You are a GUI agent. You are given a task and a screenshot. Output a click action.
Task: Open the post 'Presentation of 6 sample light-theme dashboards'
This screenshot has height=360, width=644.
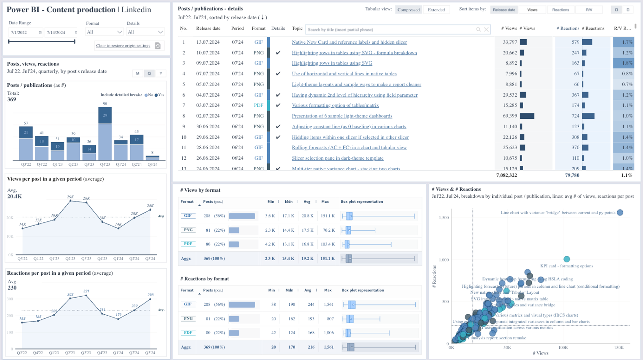[342, 116]
